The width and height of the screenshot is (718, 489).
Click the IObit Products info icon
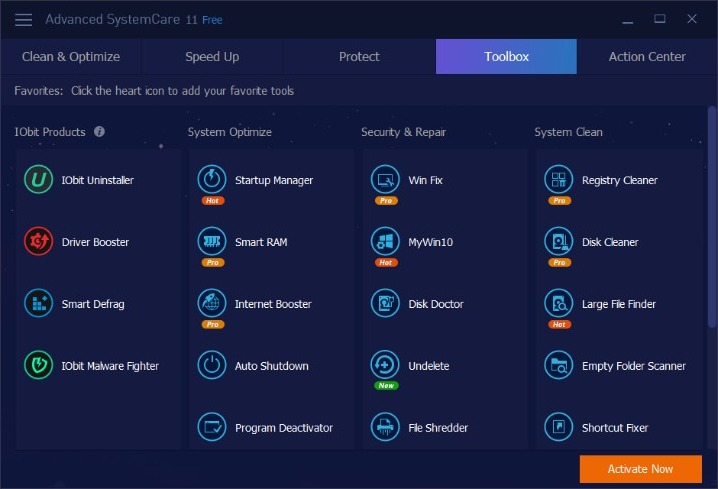(100, 132)
